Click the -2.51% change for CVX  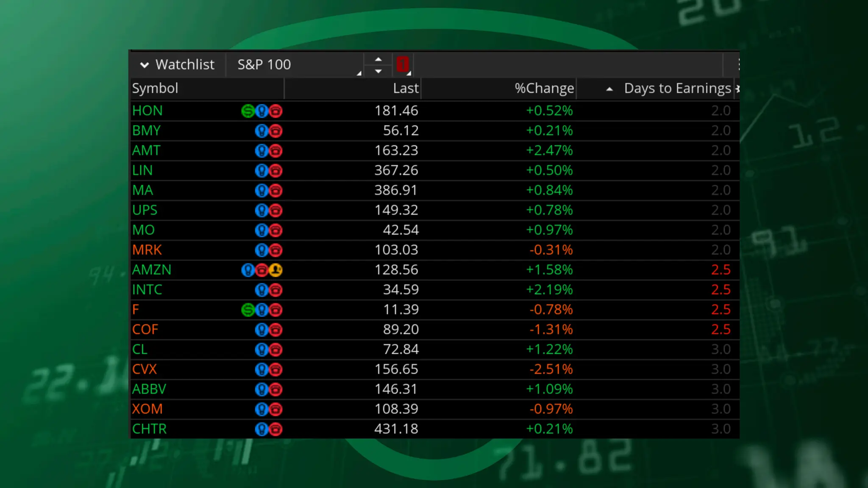551,369
